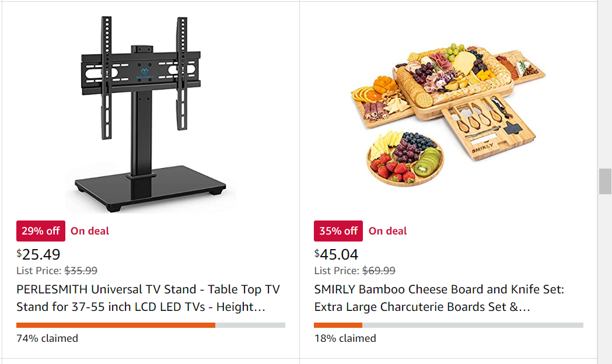Open the SMIRLY cheese board product image
The width and height of the screenshot is (612, 364).
click(x=447, y=114)
